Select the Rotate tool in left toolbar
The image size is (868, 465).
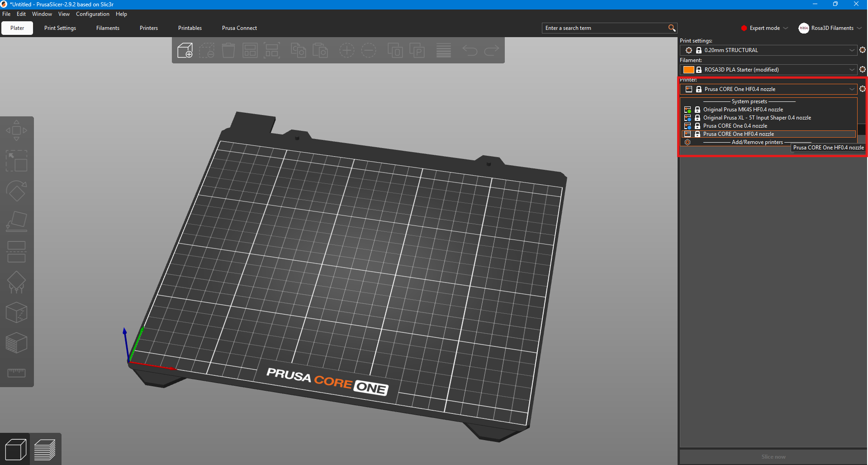click(x=16, y=191)
